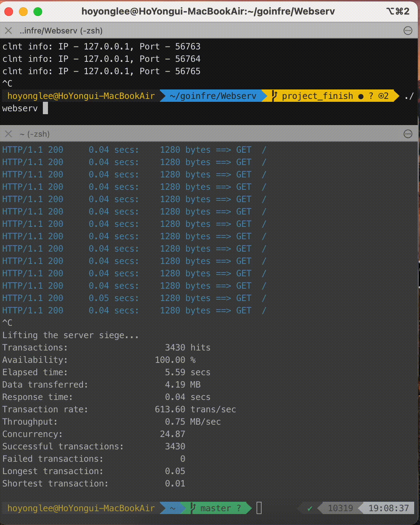The image size is (420, 525).
Task: Close the ~ (-zsh) pane with its X icon
Action: [x=8, y=134]
